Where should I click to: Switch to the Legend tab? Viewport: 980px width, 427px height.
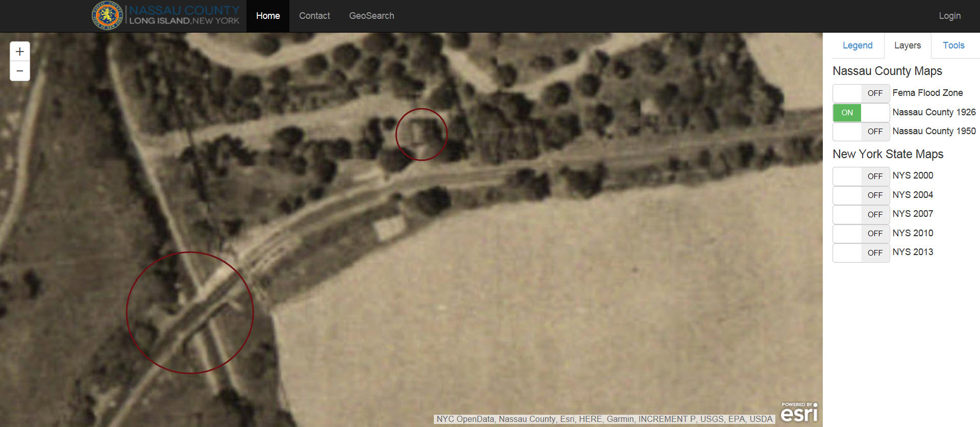pos(857,45)
